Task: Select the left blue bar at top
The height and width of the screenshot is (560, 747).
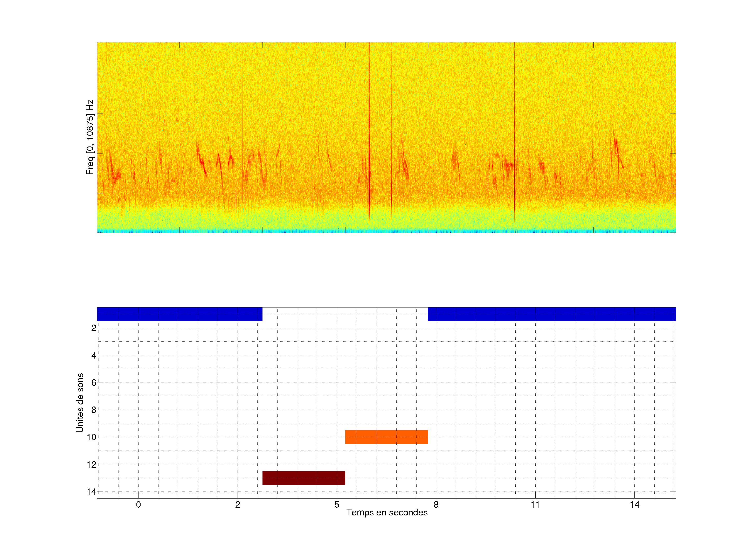Action: [179, 314]
